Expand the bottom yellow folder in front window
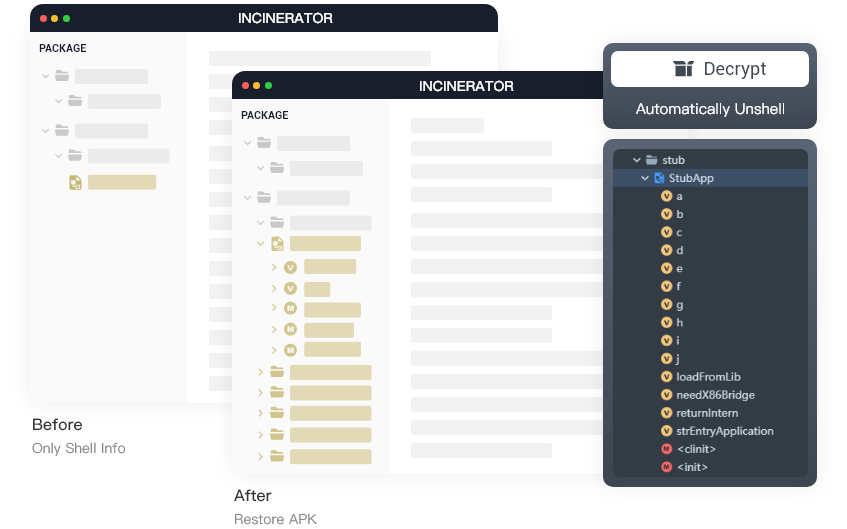This screenshot has height=529, width=847. (260, 457)
